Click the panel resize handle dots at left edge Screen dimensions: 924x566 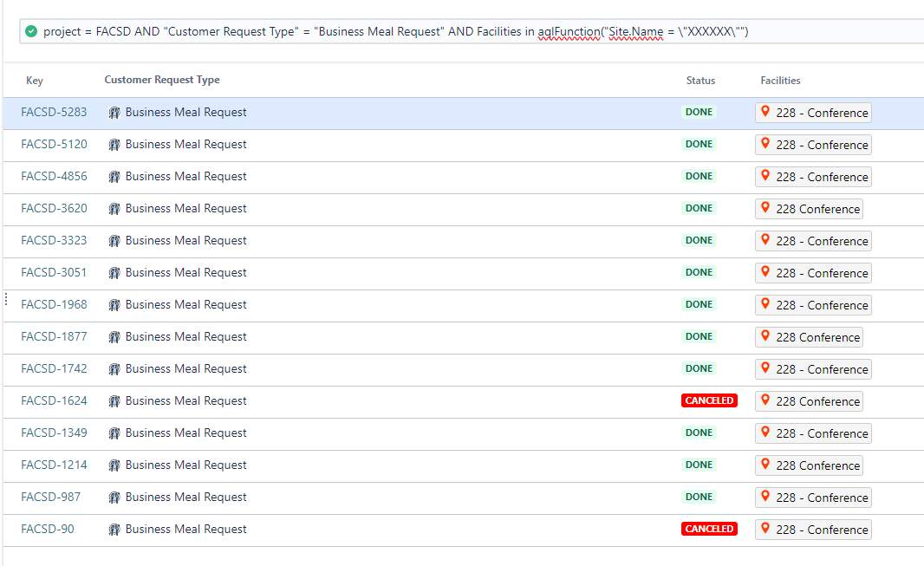tap(6, 299)
